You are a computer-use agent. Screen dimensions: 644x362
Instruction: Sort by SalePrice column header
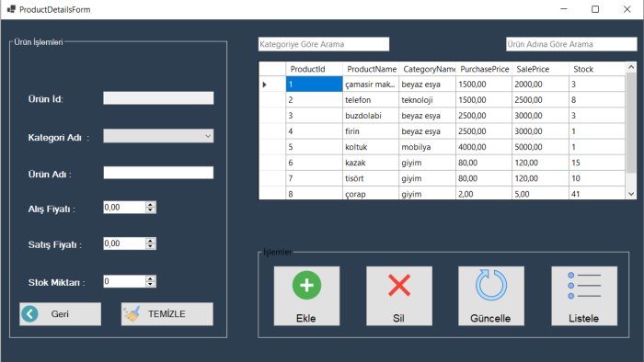point(540,69)
